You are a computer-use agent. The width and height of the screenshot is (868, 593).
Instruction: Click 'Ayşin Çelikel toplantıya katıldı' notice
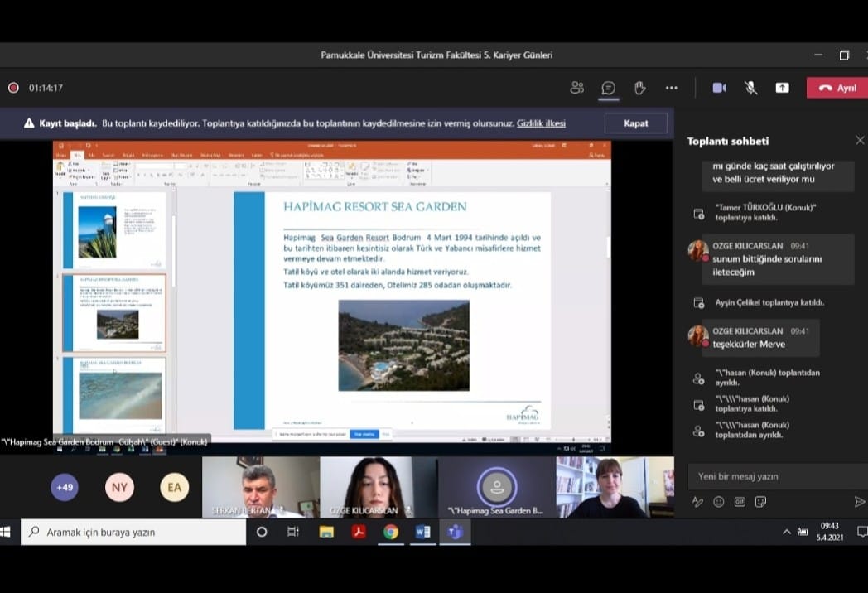(x=769, y=302)
